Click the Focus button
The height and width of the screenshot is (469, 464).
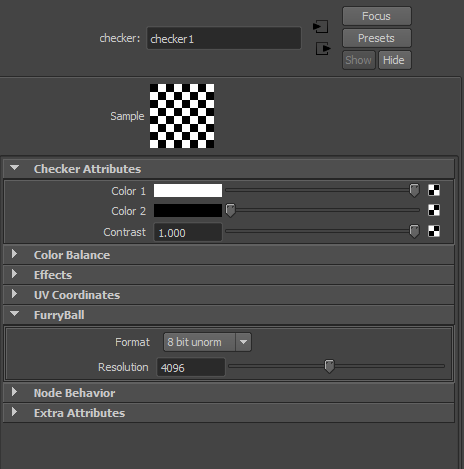coord(377,16)
